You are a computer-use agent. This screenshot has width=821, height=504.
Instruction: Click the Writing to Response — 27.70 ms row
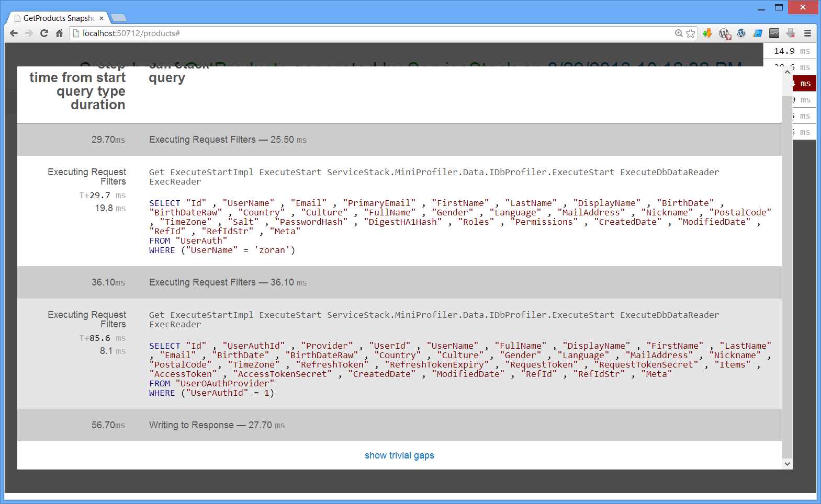click(x=399, y=425)
